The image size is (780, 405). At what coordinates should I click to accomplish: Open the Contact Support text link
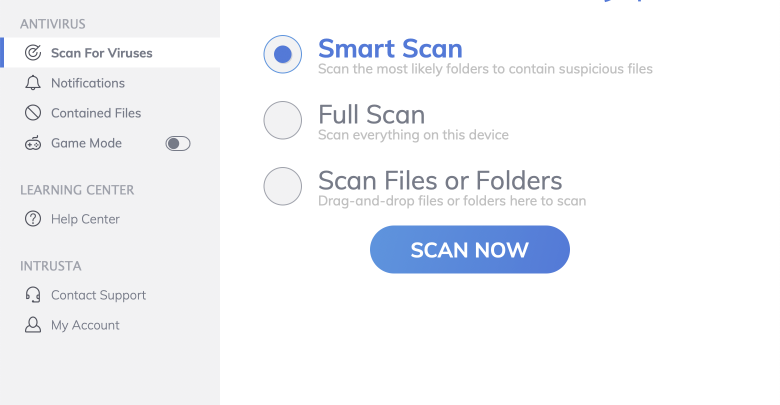[x=98, y=295]
